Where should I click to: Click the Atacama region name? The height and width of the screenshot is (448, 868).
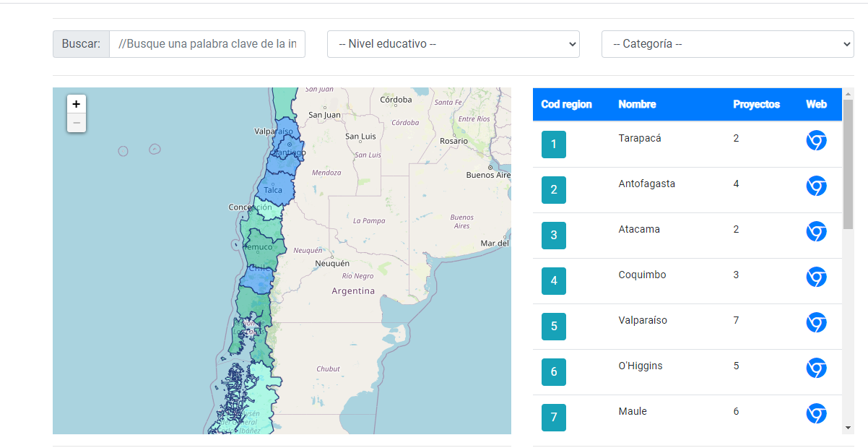tap(639, 229)
